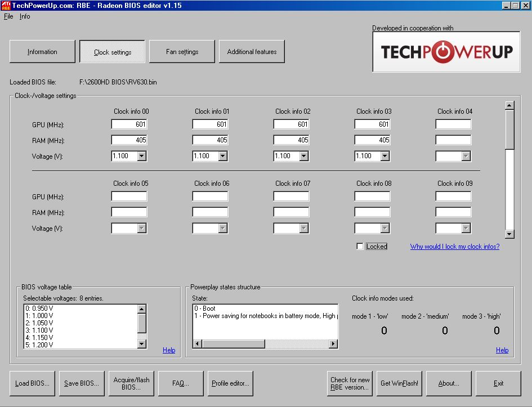Click the RBE application icon in title bar
Screen dimensions: 532x407
tap(6, 6)
